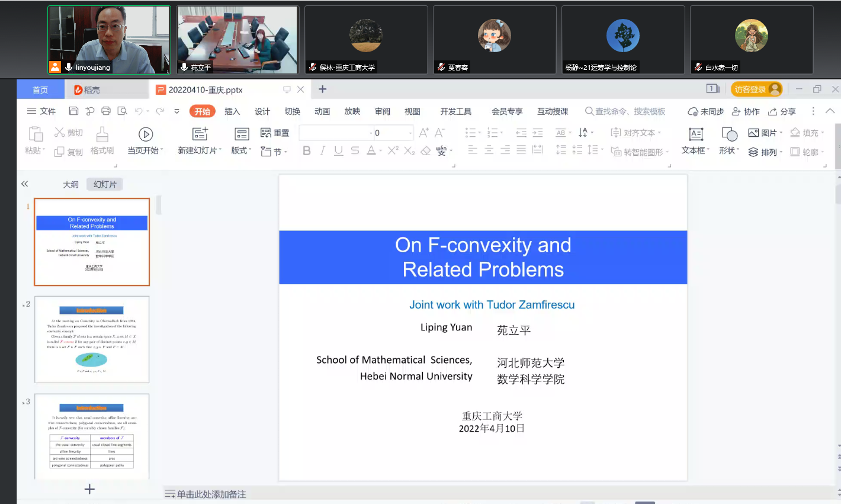Select the slide 2 thumbnail
This screenshot has width=841, height=504.
tap(92, 339)
